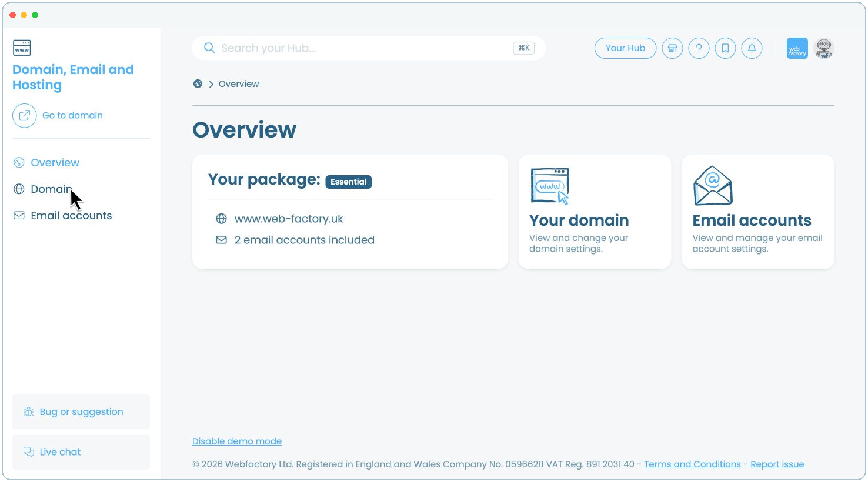Click the Domain, Email and Hosting heading
The height and width of the screenshot is (482, 868).
pos(73,77)
